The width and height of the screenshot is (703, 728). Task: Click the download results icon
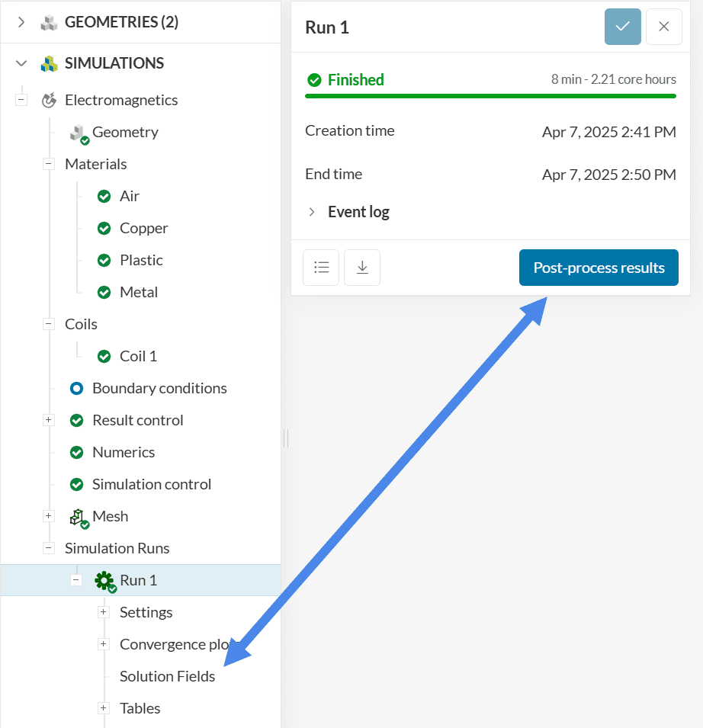point(362,268)
